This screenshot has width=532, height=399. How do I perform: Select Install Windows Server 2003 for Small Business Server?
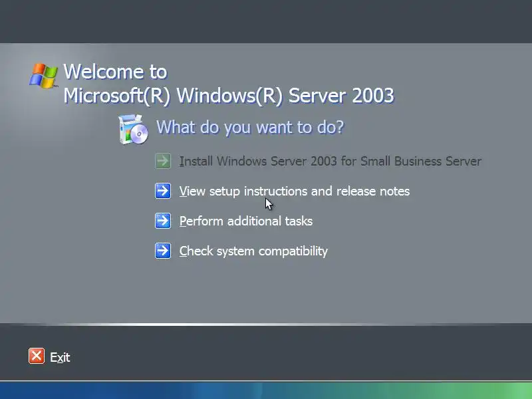click(330, 161)
